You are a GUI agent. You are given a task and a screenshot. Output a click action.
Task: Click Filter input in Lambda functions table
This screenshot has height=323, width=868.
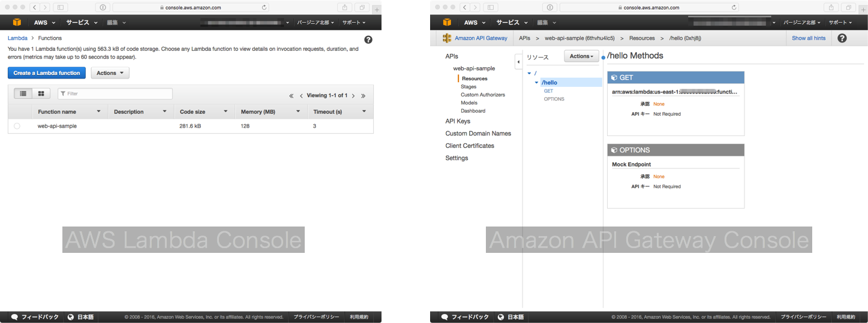[115, 93]
